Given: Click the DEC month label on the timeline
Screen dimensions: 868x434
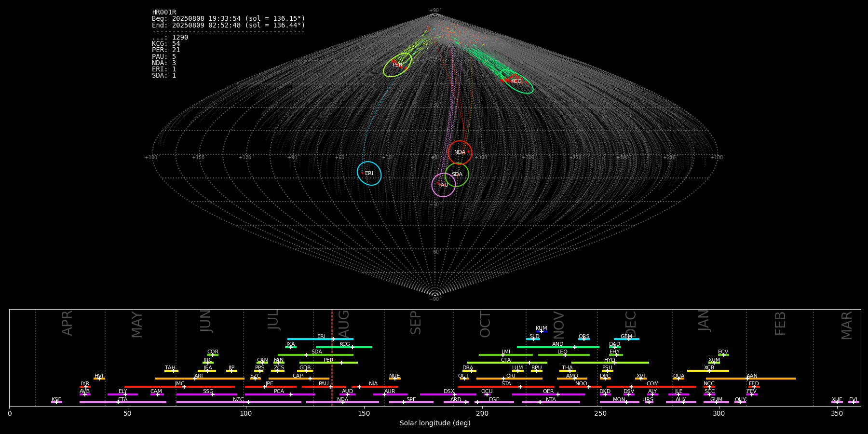Looking at the screenshot, I should (x=631, y=324).
